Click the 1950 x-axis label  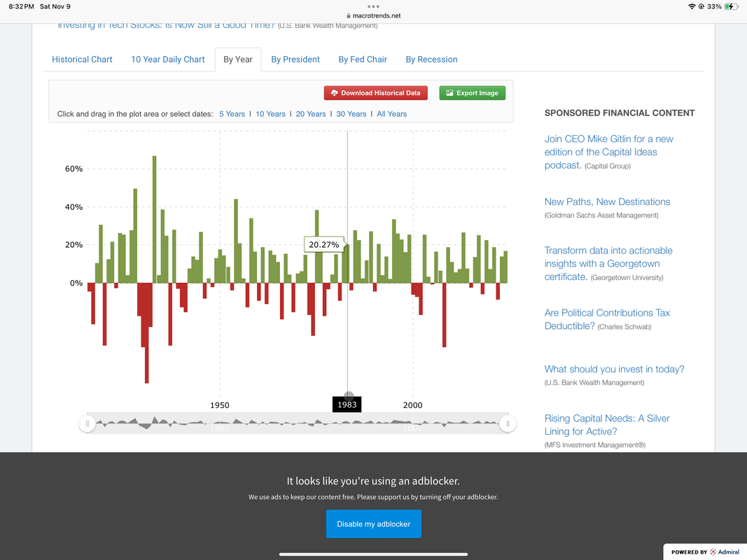[x=220, y=405]
